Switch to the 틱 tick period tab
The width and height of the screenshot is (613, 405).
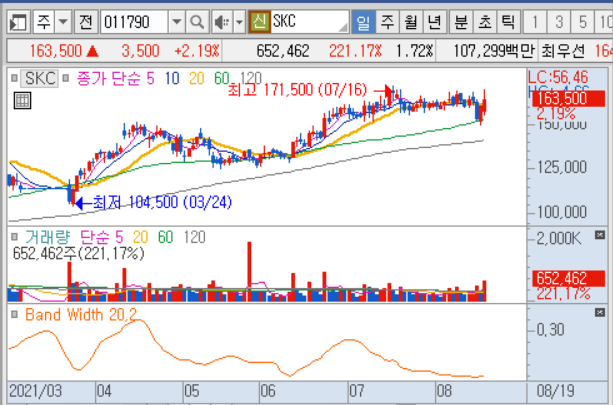point(508,22)
